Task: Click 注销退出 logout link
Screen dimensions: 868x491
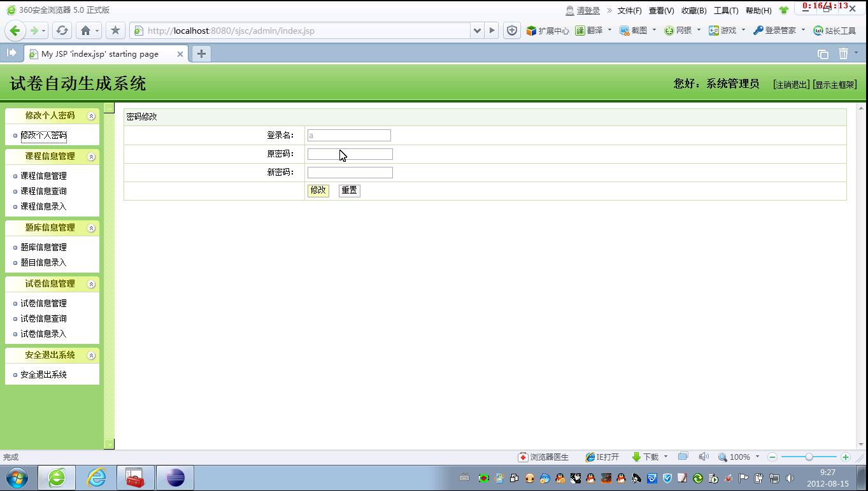Action: (791, 85)
